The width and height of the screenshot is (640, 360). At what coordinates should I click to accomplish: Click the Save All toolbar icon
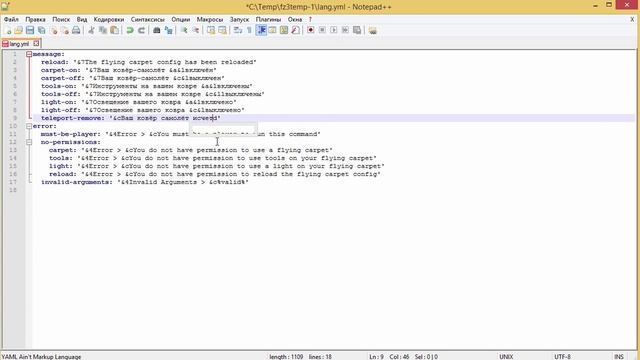pyautogui.click(x=41, y=30)
